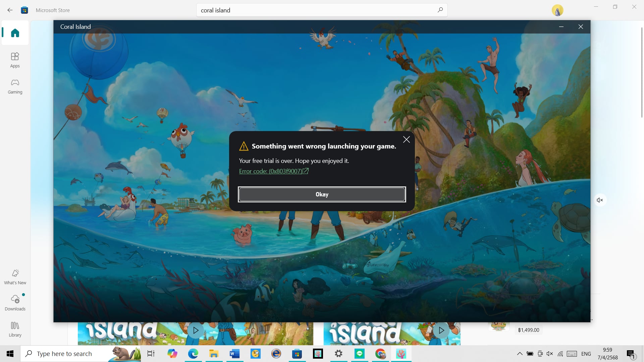Click the warning triangle icon in dialog
644x362 pixels.
(x=244, y=146)
